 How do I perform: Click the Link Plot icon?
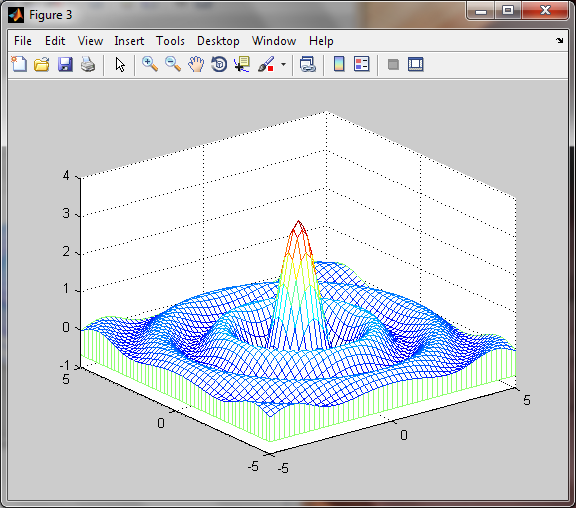click(x=308, y=64)
